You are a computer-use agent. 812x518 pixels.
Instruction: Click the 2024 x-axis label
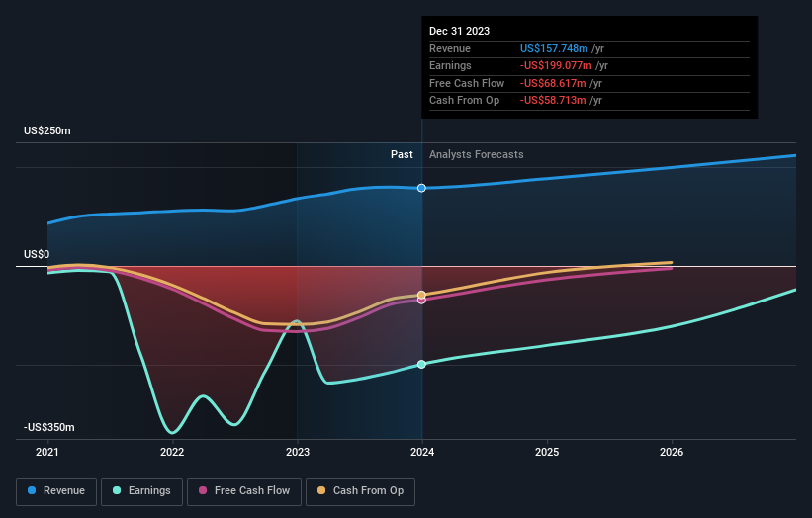[x=422, y=452]
